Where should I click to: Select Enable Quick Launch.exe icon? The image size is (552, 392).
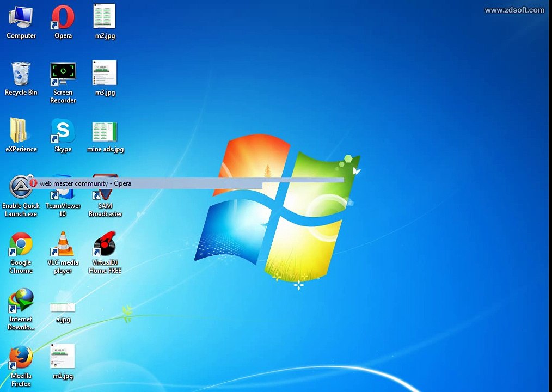click(x=21, y=196)
